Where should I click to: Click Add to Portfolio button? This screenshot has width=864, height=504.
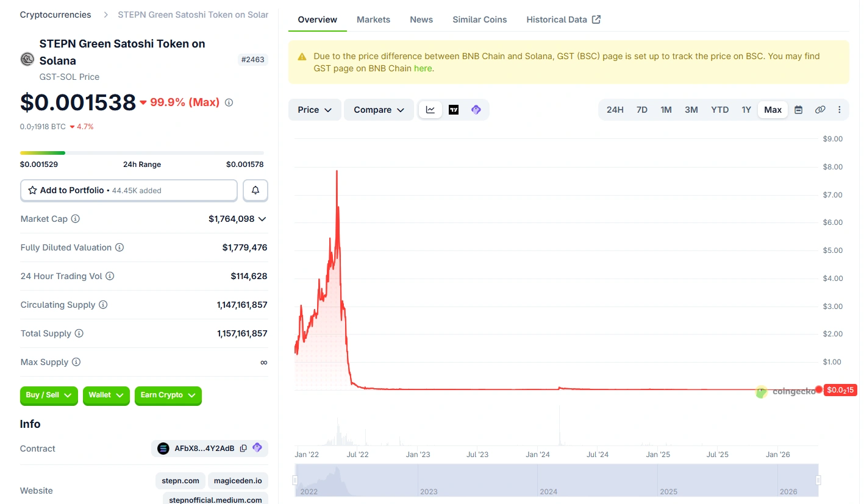tap(129, 190)
